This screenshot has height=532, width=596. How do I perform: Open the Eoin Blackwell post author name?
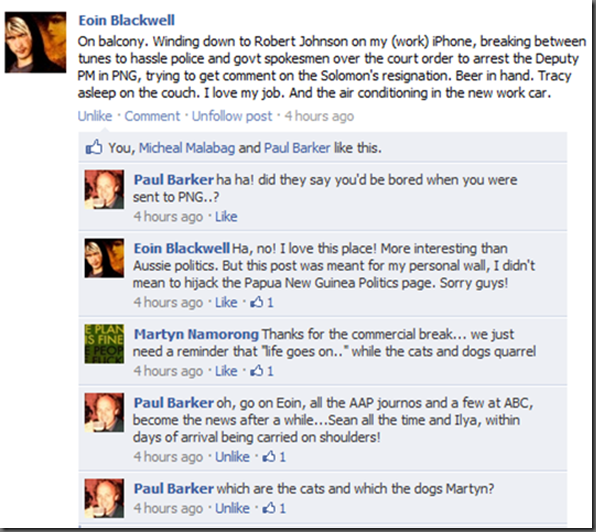click(127, 20)
